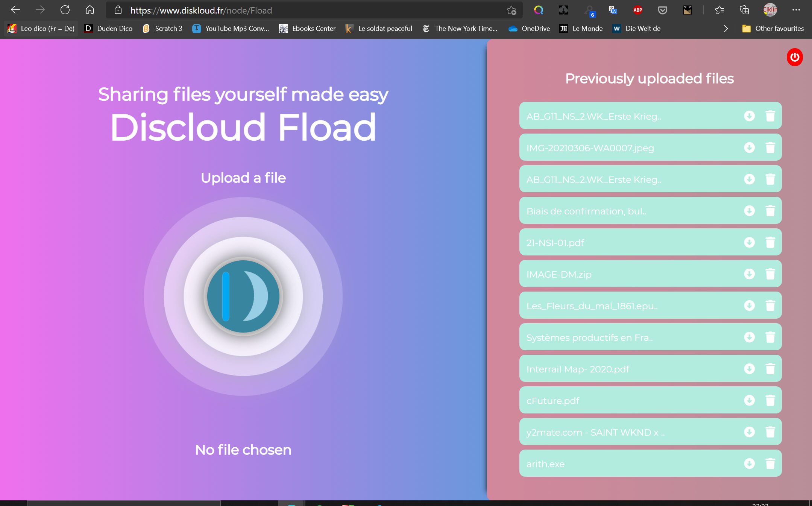The image size is (812, 506).
Task: Expand hidden bookmarks with chevron arrow
Action: pos(725,29)
